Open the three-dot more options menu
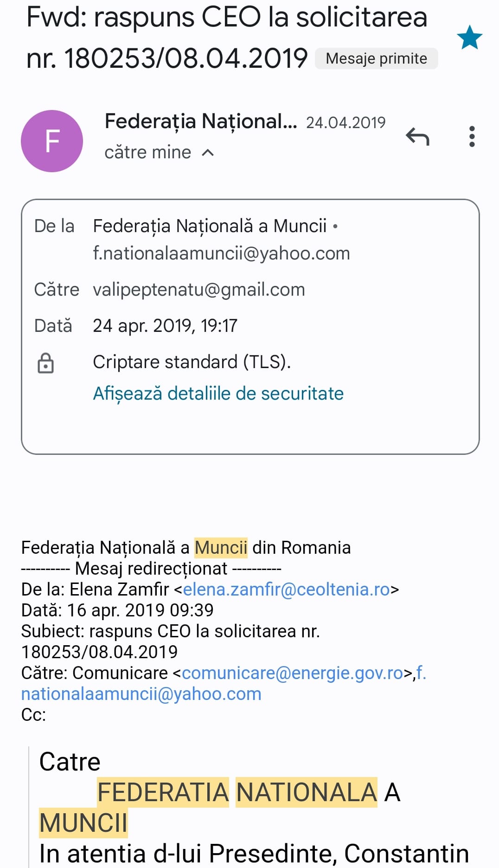The image size is (499, 868). point(472,136)
